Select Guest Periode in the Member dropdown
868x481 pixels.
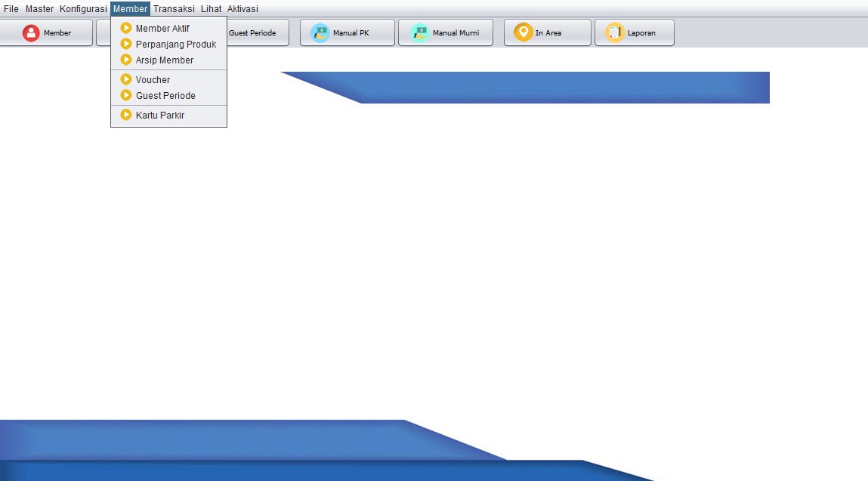tap(165, 96)
